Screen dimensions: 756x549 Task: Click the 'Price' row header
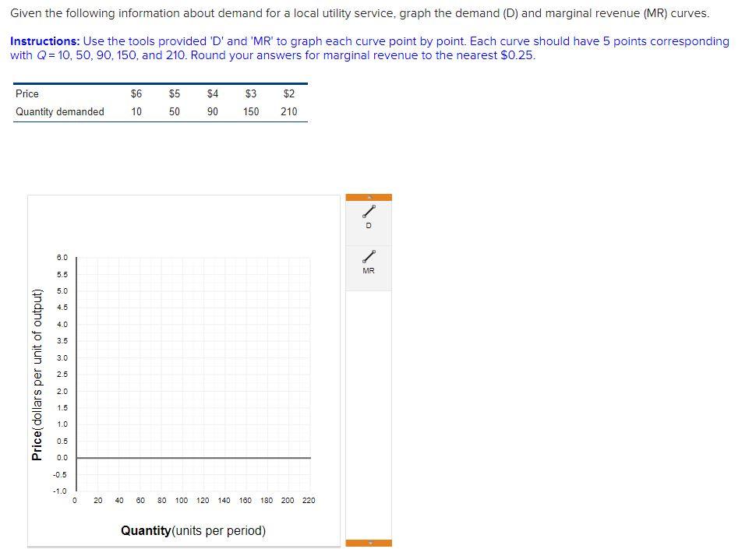[27, 94]
